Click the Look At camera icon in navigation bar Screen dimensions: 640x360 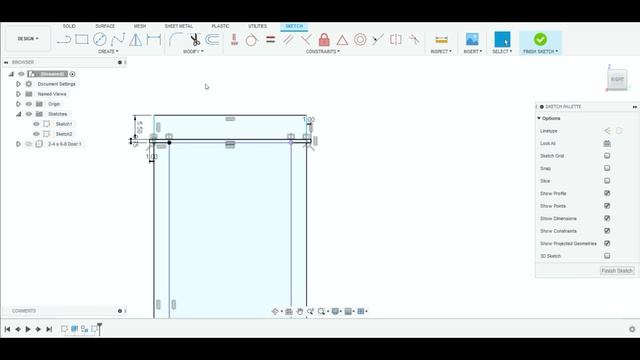pyautogui.click(x=289, y=311)
